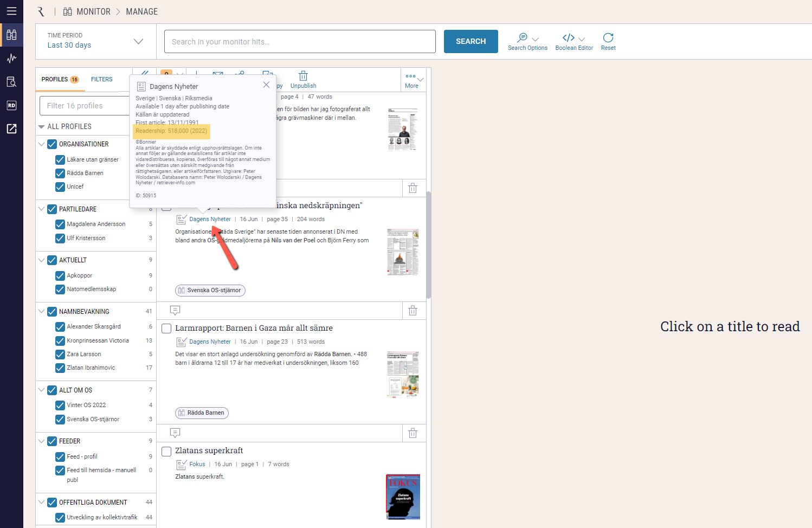This screenshot has width=812, height=528.
Task: Unpublish selected articles
Action: 303,80
